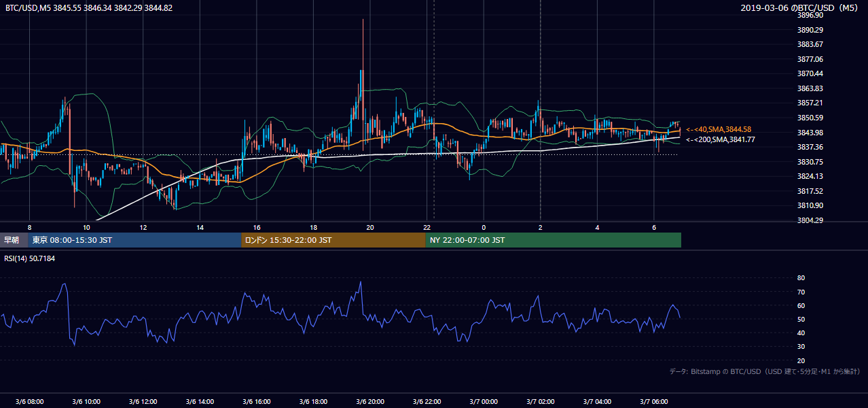The height and width of the screenshot is (408, 868).
Task: Click price axis label 3870.44
Action: pyautogui.click(x=810, y=73)
